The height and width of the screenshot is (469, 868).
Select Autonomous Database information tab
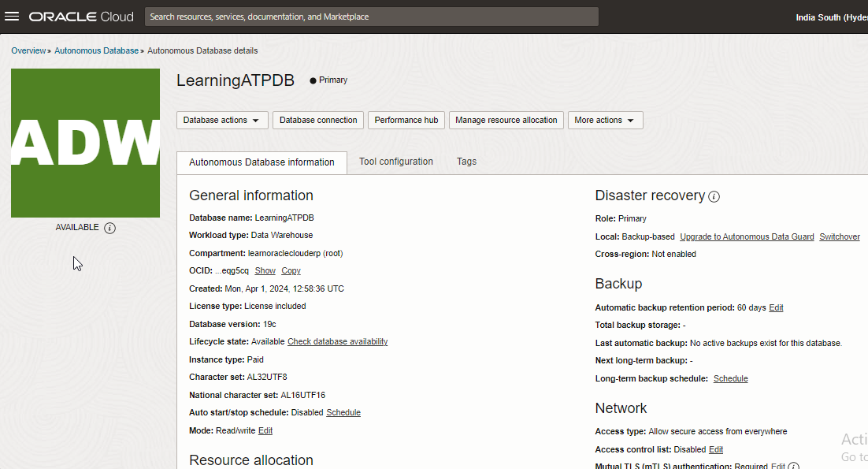click(262, 162)
